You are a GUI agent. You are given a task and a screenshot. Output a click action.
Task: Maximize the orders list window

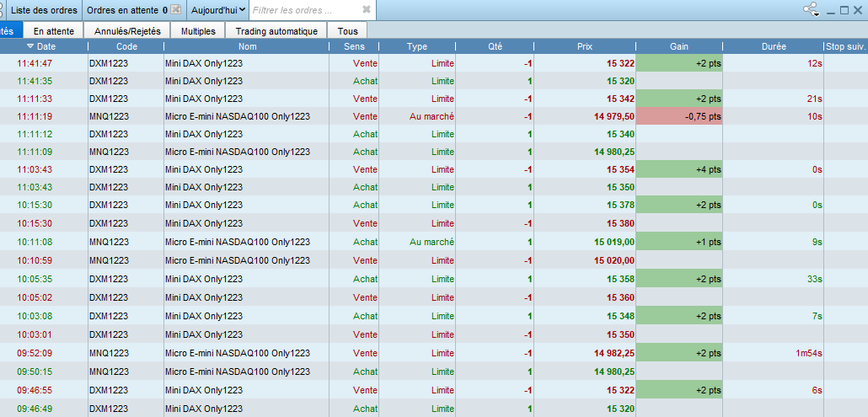tap(844, 10)
